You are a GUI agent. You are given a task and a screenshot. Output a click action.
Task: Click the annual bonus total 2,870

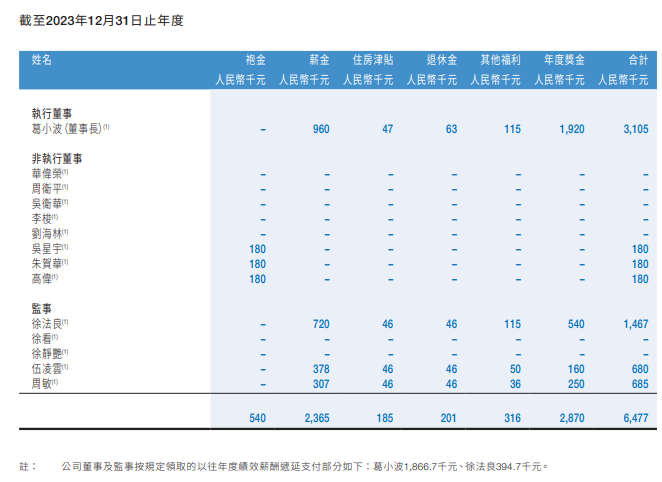(x=572, y=418)
